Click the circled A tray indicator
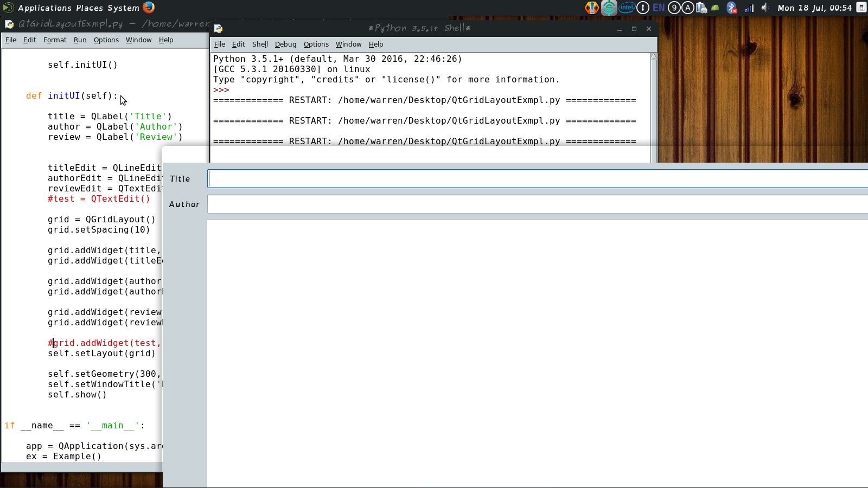Screen dimensions: 868x488 pos(687,8)
